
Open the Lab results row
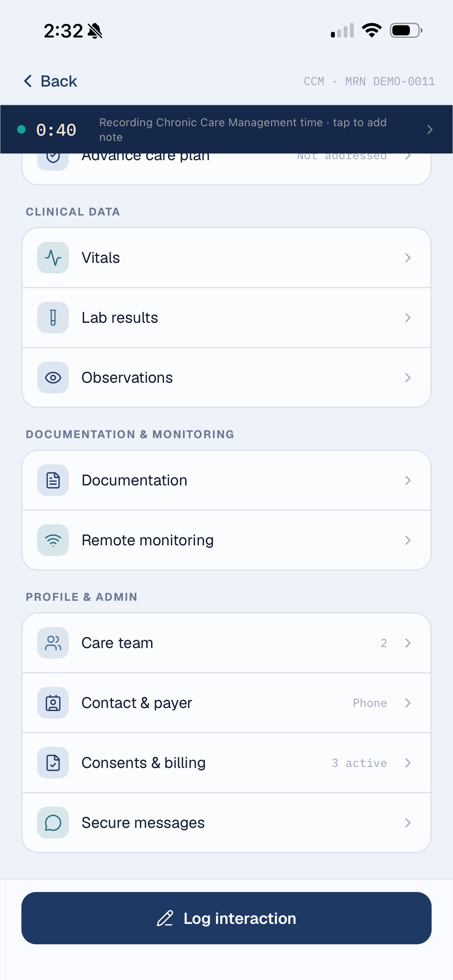click(x=226, y=317)
